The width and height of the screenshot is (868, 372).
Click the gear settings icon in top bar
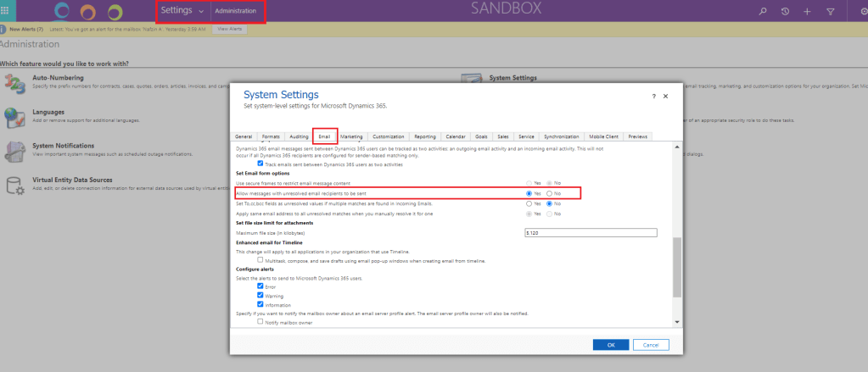pyautogui.click(x=862, y=11)
